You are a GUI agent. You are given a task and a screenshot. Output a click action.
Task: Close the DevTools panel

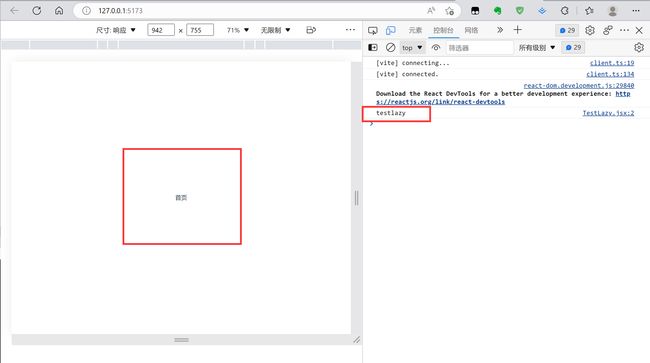[x=639, y=30]
